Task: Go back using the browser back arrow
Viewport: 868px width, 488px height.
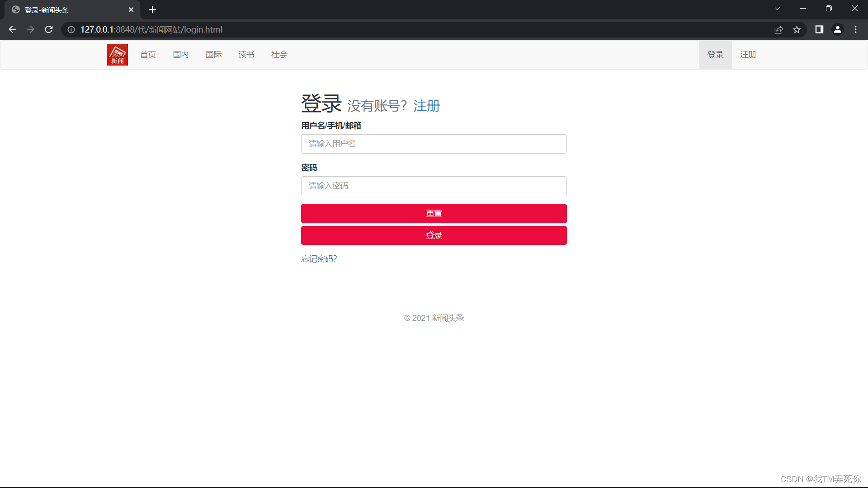Action: (12, 29)
